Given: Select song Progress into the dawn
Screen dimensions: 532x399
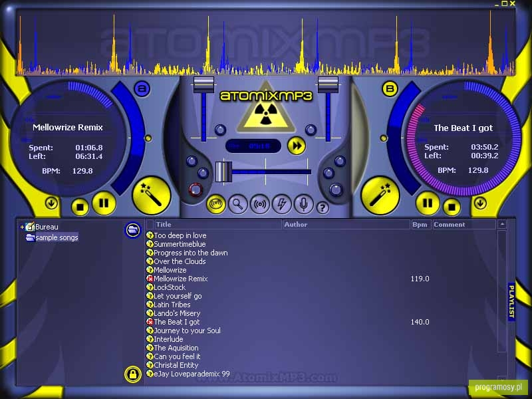Looking at the screenshot, I should pos(191,253).
